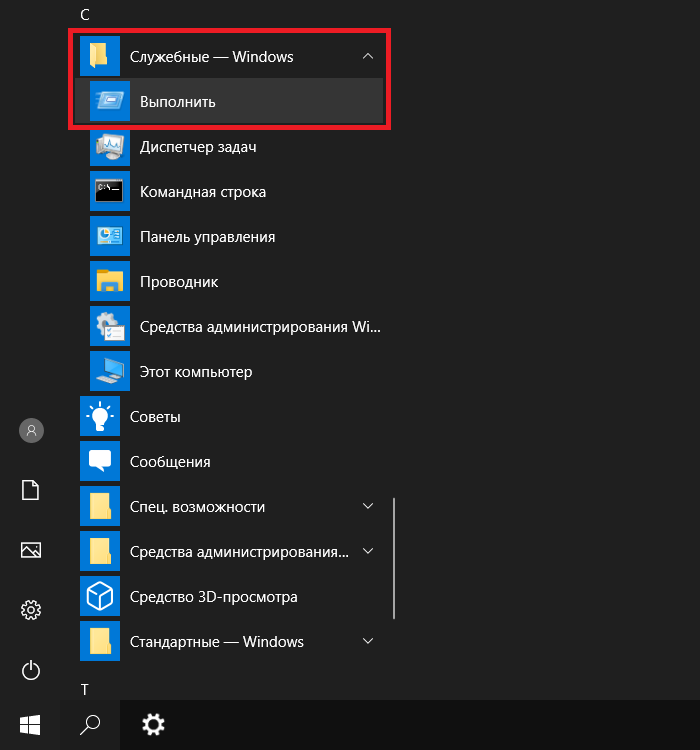Select the Стандартные — Windows label
The image size is (700, 750).
[217, 642]
